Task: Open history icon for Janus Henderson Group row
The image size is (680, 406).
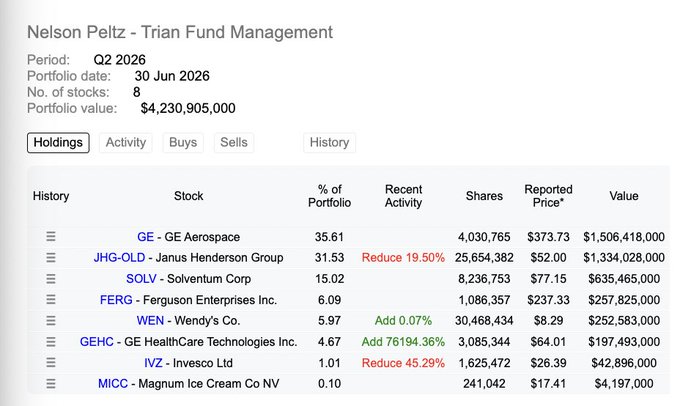Action: (x=51, y=258)
